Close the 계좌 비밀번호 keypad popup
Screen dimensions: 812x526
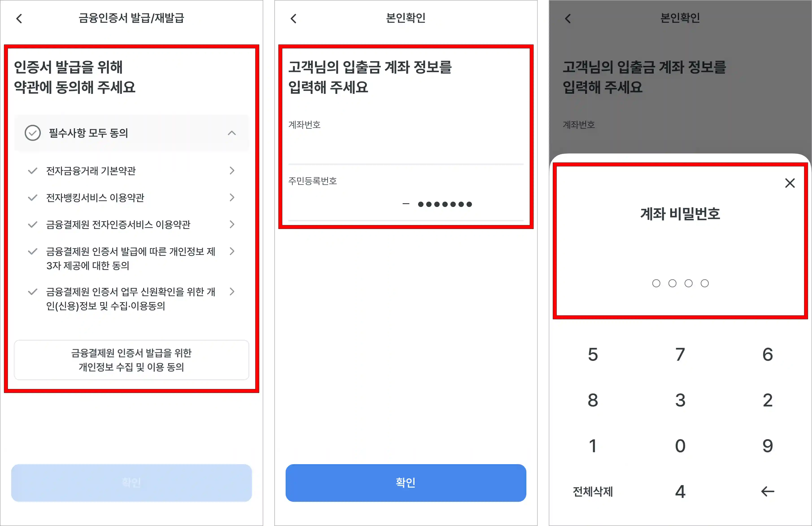point(790,183)
